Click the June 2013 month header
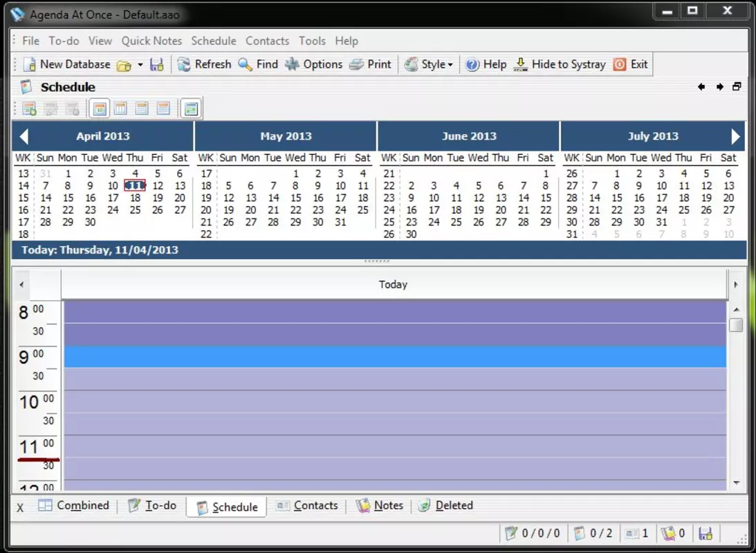 (469, 136)
